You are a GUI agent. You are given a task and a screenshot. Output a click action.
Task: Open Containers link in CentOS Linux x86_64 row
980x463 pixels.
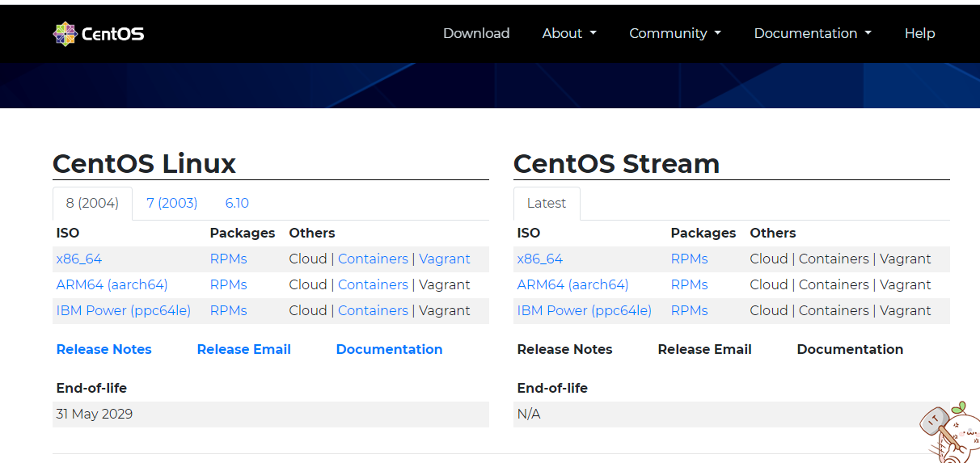[373, 259]
